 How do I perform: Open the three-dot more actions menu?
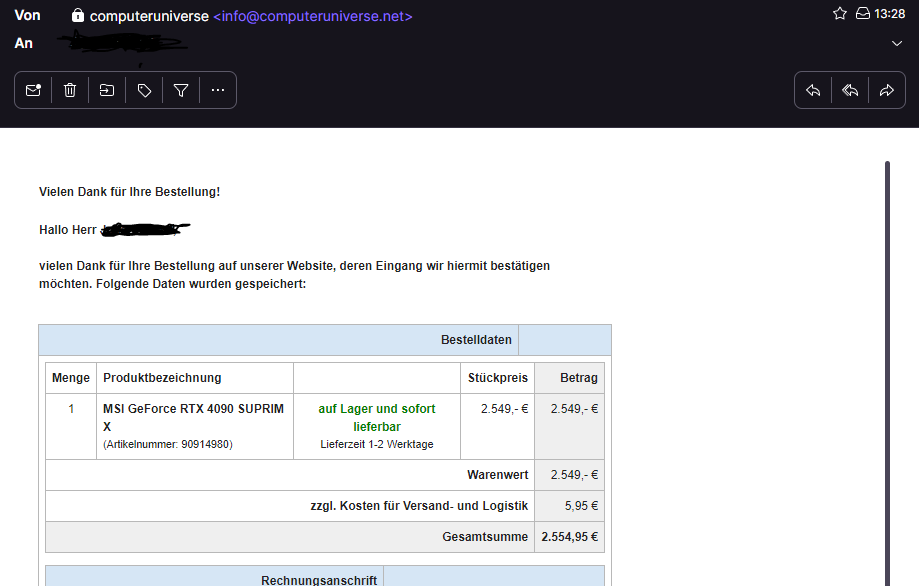pos(218,90)
